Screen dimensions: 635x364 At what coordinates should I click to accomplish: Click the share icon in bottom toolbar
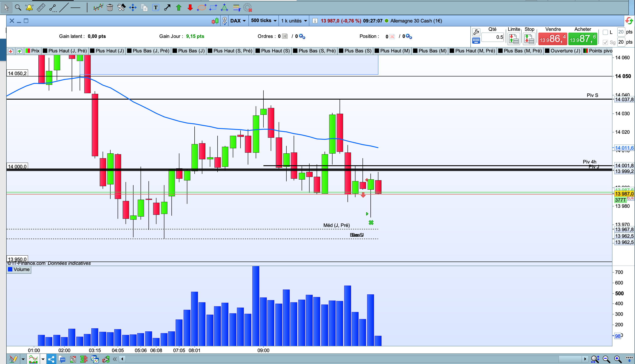click(x=51, y=360)
